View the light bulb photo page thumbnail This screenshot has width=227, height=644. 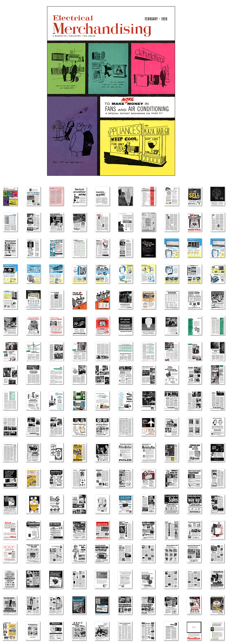point(149,326)
